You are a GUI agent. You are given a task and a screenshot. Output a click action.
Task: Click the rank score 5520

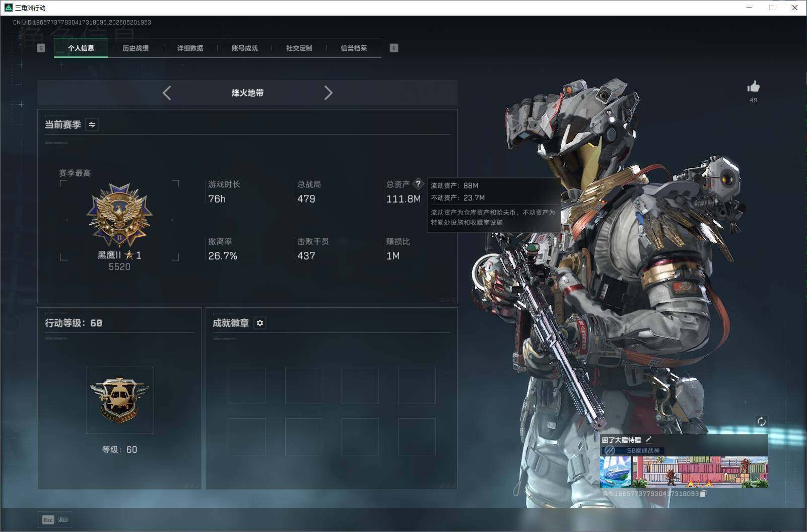[119, 267]
